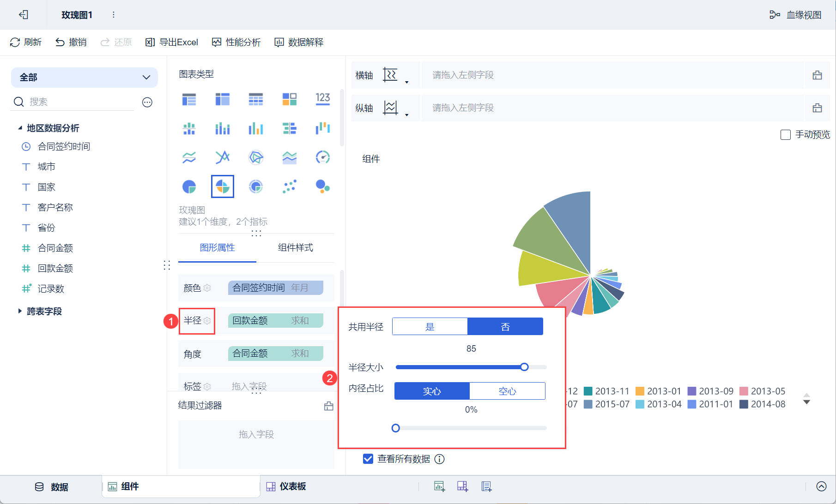Image resolution: width=836 pixels, height=504 pixels.
Task: Uncheck the 查看所有数据 checkbox
Action: pyautogui.click(x=368, y=459)
